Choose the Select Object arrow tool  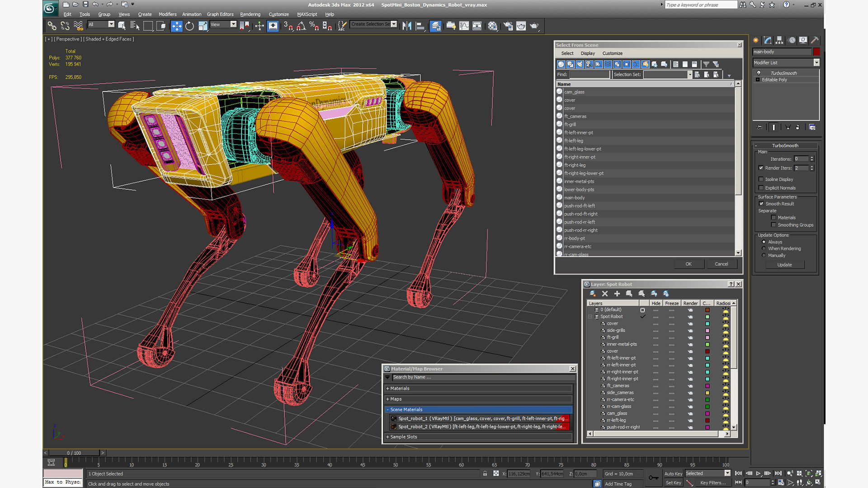pos(122,26)
